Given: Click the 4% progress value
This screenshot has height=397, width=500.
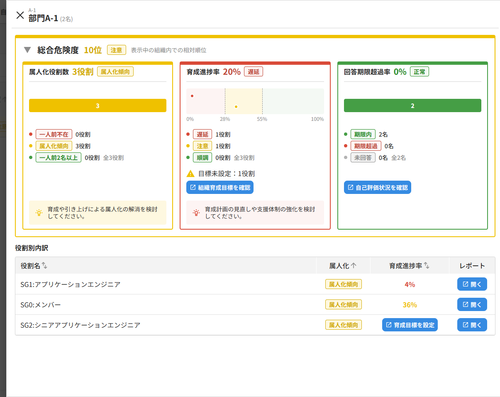Looking at the screenshot, I should (x=410, y=284).
